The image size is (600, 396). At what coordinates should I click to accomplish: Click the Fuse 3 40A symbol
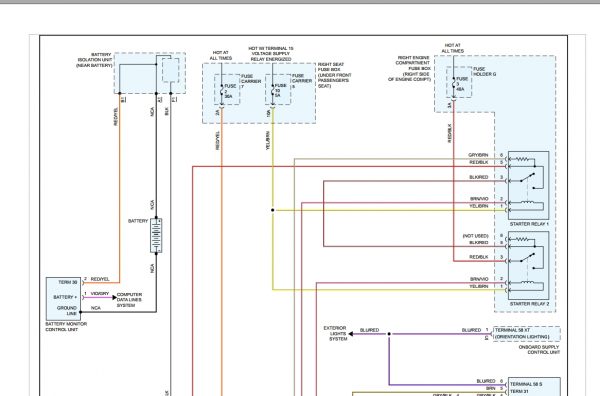click(454, 83)
